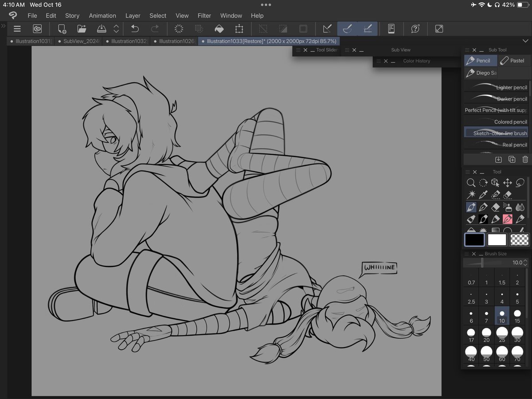Expand the collapsed left palette dock
Viewport: 532px width, 399px height.
pyautogui.click(x=3, y=26)
